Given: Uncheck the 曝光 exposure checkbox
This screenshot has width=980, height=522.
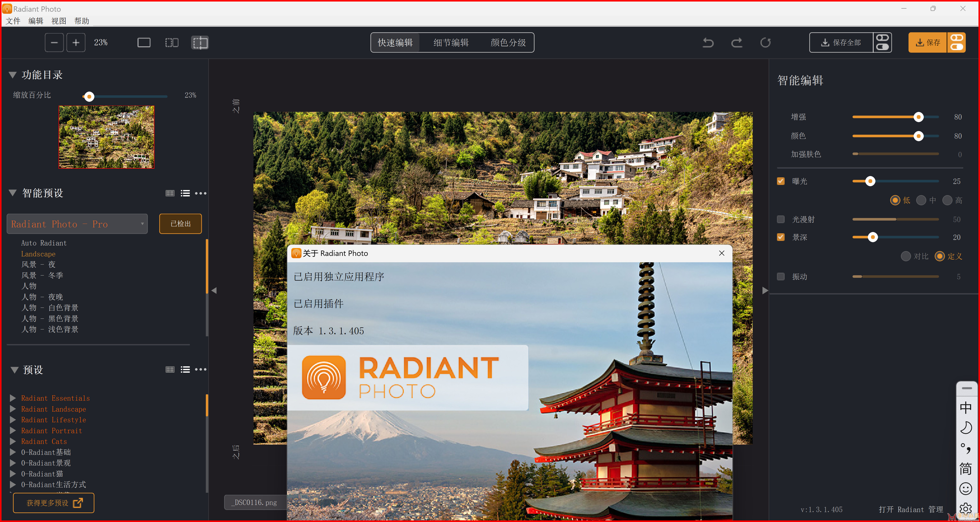Looking at the screenshot, I should pos(781,181).
